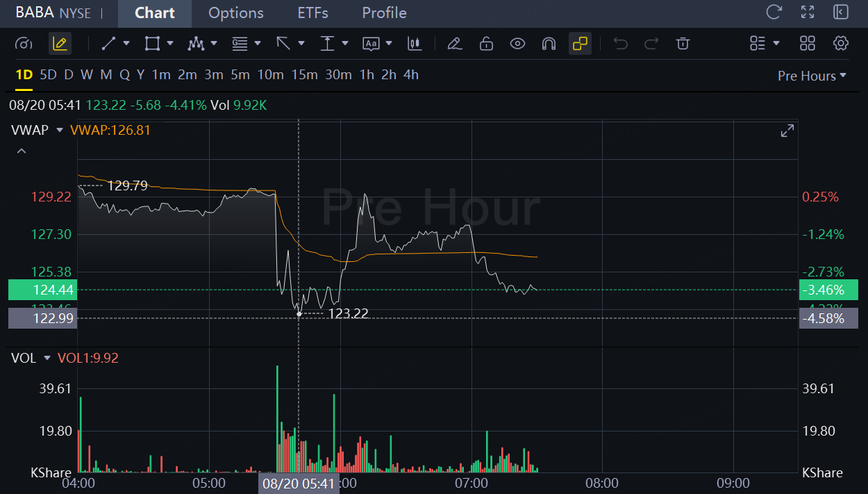
Task: Click the VWAP:126.81 value label
Action: (110, 130)
